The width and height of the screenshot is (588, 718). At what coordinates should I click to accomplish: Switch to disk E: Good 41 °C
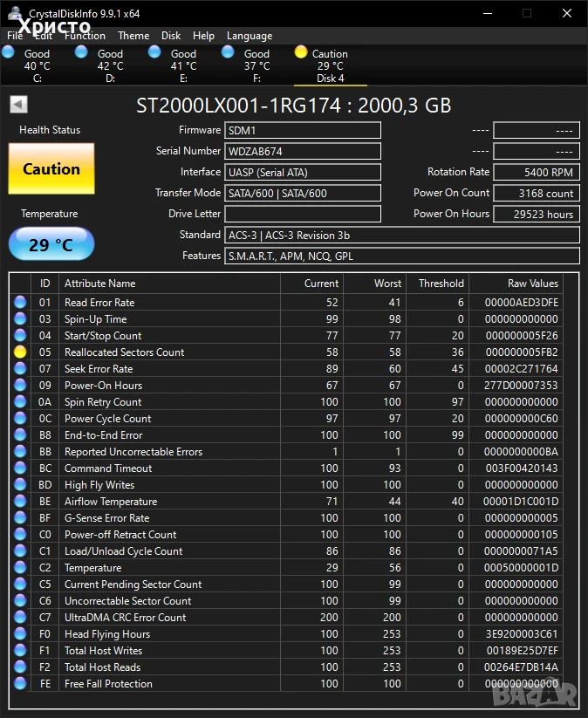(x=183, y=65)
